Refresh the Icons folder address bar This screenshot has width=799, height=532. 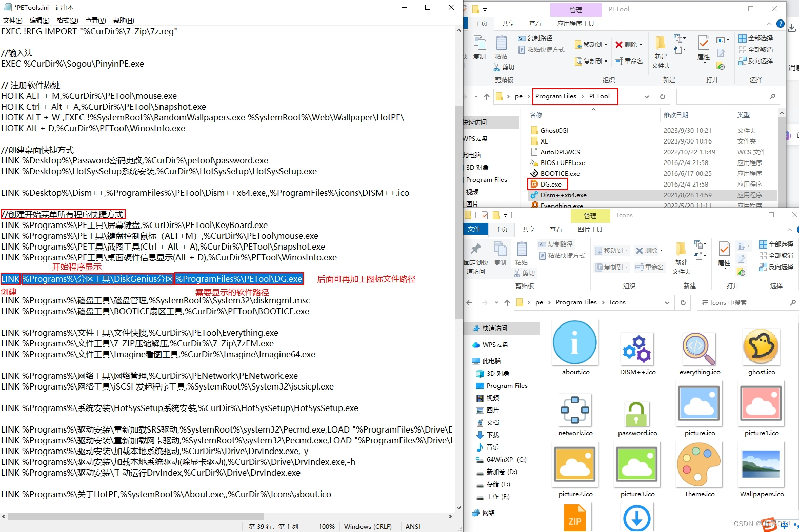[683, 302]
